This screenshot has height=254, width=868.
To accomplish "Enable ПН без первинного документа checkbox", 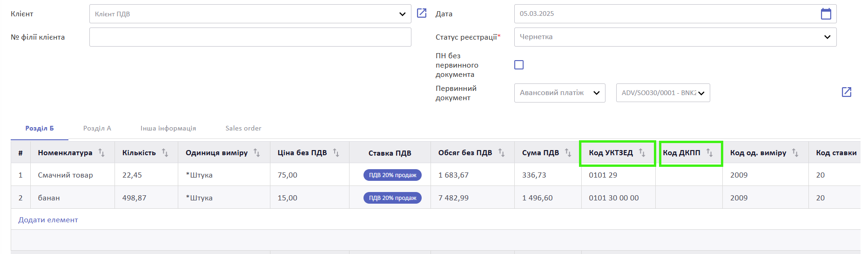I will (x=519, y=65).
